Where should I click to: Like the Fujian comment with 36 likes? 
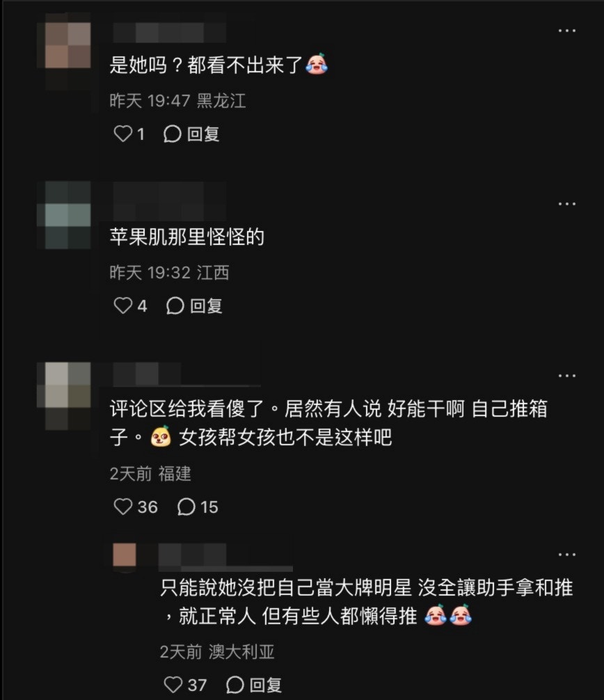pyautogui.click(x=122, y=507)
